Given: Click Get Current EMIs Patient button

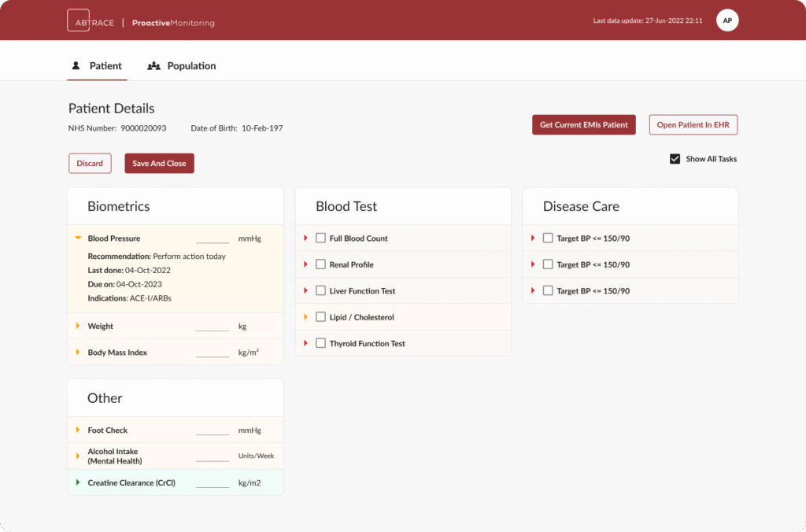Looking at the screenshot, I should coord(583,125).
